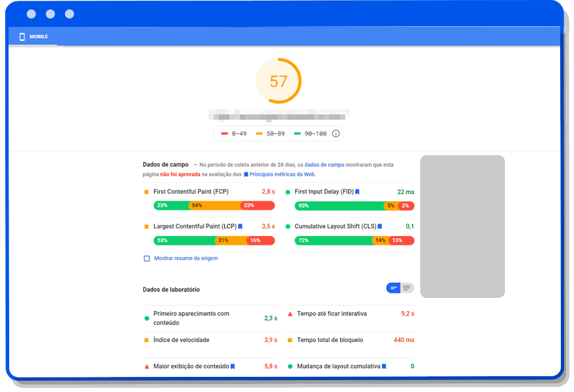Switch to compact metrics view toggle
The height and width of the screenshot is (392, 574).
[x=394, y=288]
